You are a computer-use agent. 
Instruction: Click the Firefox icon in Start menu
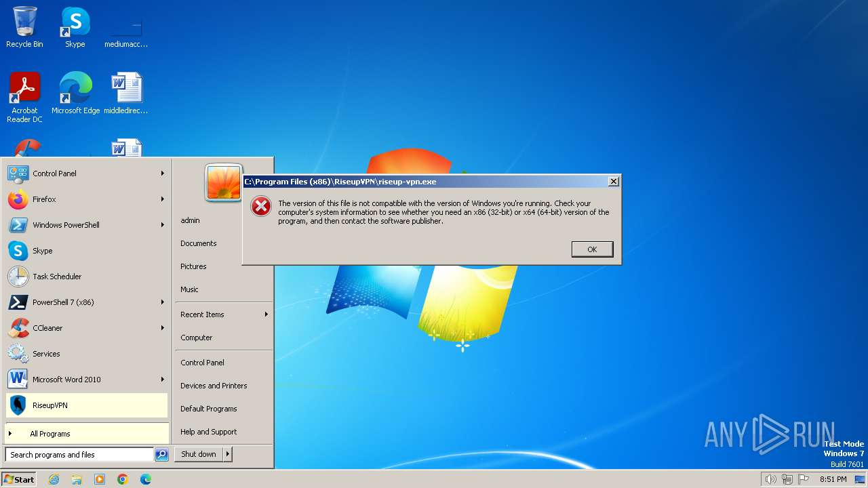point(18,199)
